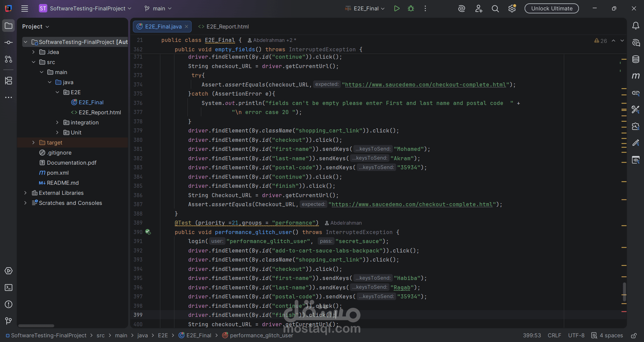The width and height of the screenshot is (644, 342).
Task: Open the AI Assistant swirl icon in the title bar
Action: [x=462, y=9]
